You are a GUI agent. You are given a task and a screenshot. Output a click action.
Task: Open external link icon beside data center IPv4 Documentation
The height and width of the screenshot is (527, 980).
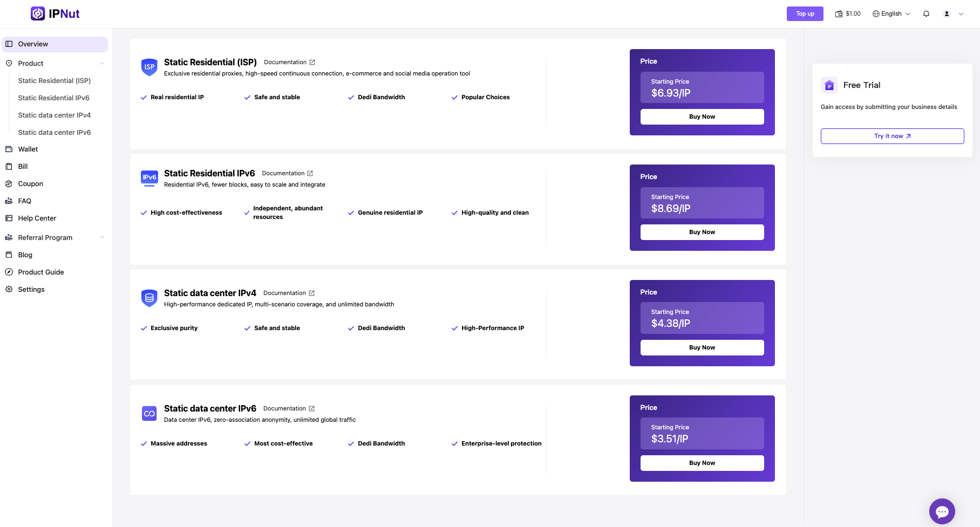(311, 293)
